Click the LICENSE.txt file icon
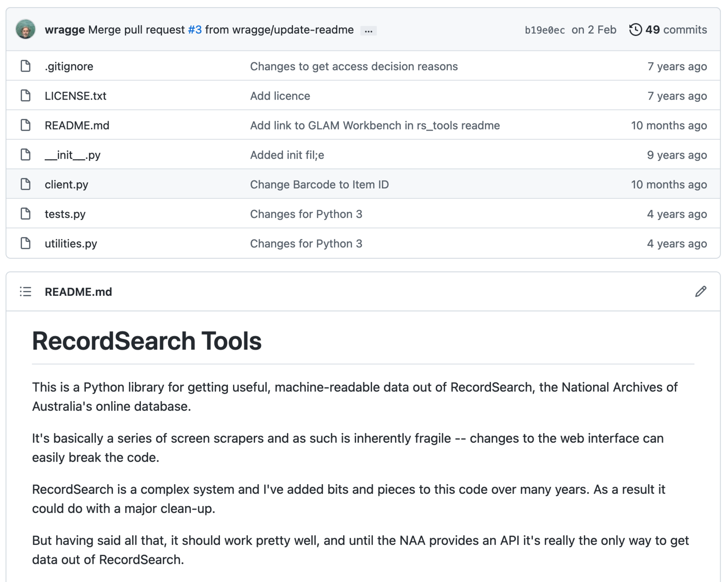The image size is (728, 582). point(25,96)
